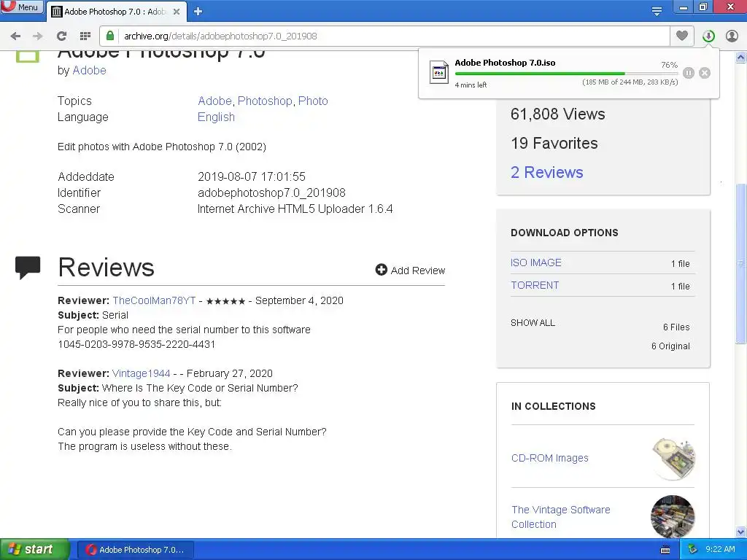
Task: Click the 6 Files count text
Action: (x=676, y=327)
